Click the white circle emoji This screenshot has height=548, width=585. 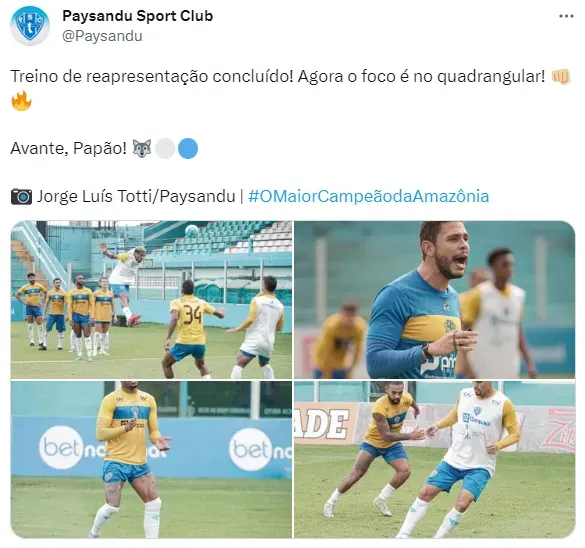tap(165, 148)
